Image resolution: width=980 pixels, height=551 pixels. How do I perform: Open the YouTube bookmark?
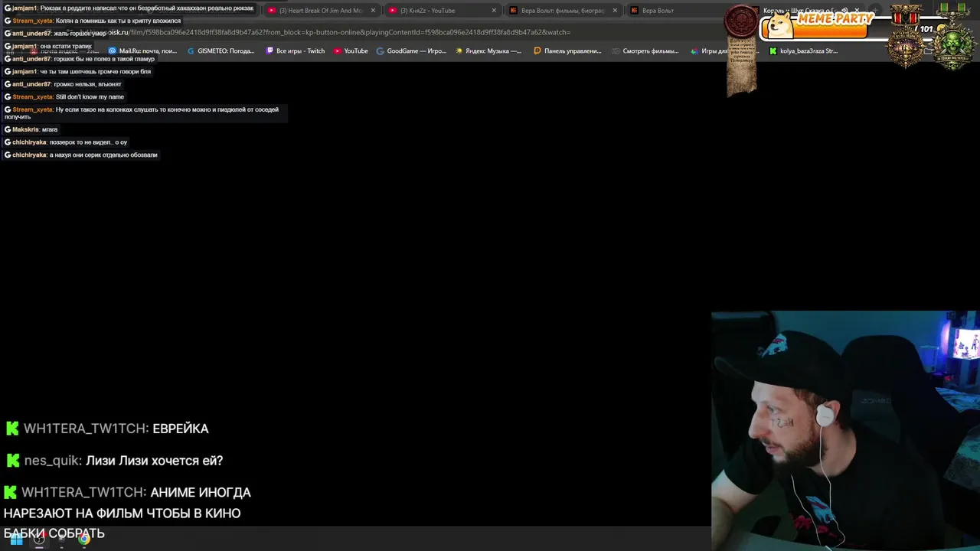pyautogui.click(x=351, y=51)
